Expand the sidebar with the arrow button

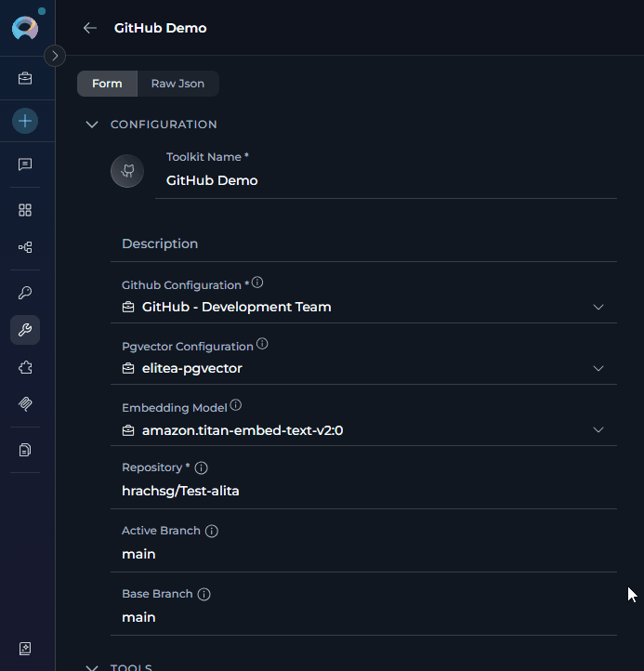[55, 56]
